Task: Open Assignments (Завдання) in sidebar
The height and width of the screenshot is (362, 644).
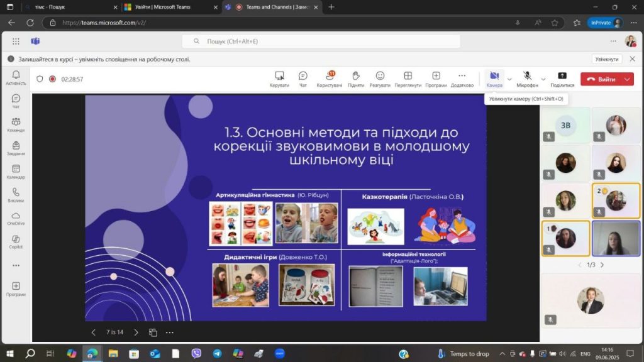Action: [x=16, y=148]
